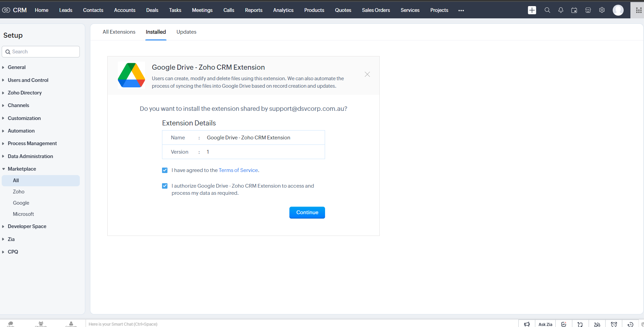This screenshot has width=644, height=327.
Task: Open the calendar icon in the top bar
Action: (574, 10)
